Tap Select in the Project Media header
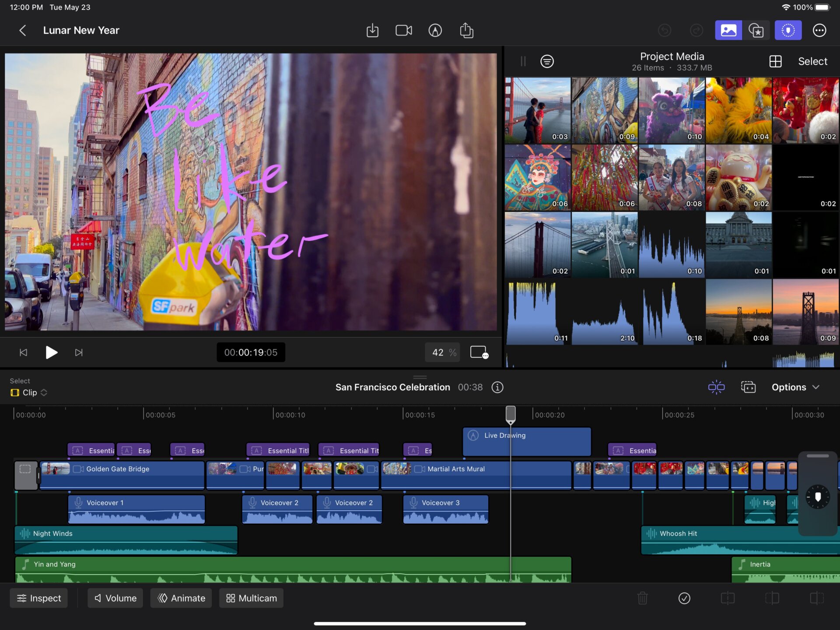The height and width of the screenshot is (630, 840). click(812, 61)
